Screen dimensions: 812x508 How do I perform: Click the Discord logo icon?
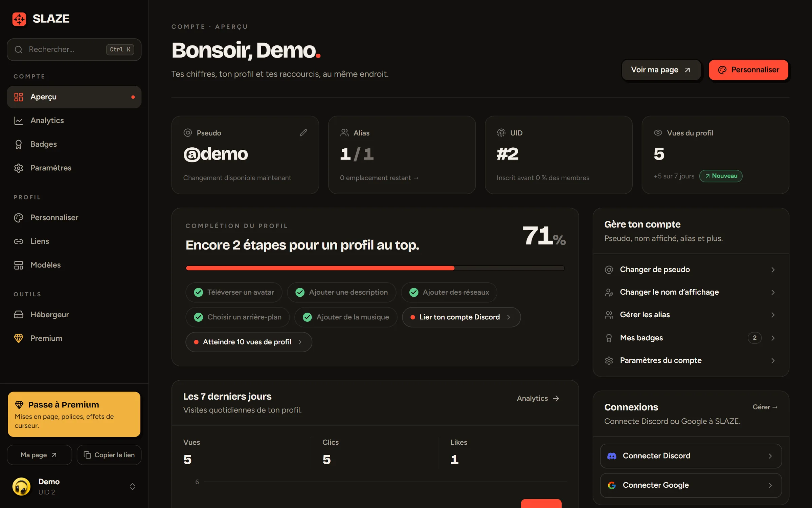click(612, 456)
